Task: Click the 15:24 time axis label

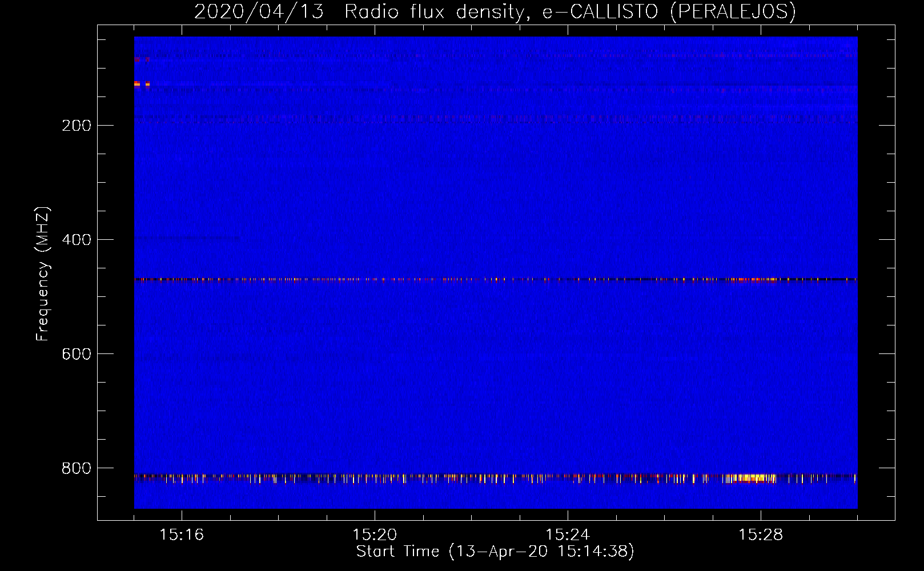Action: click(568, 535)
